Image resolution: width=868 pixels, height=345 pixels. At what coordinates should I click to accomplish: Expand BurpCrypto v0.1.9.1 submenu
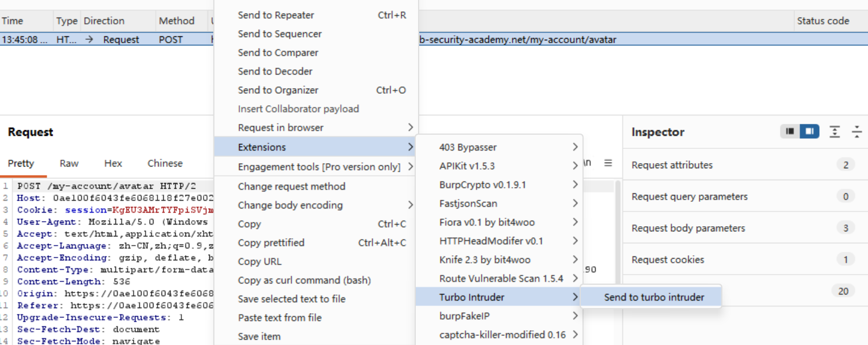[499, 185]
